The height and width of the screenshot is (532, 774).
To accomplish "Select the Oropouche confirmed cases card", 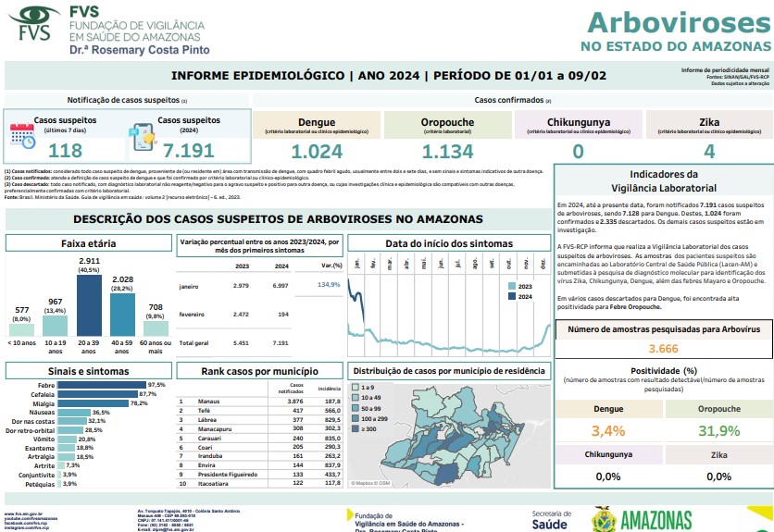I will pyautogui.click(x=447, y=136).
